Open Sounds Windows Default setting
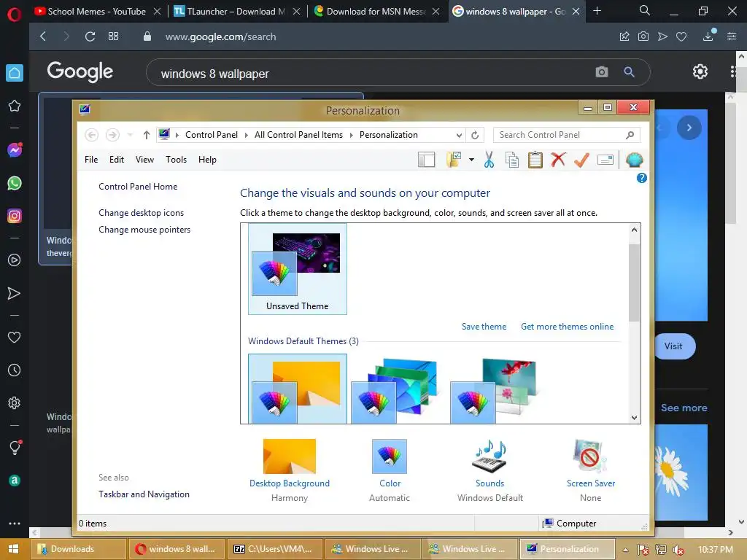The width and height of the screenshot is (747, 560). tap(489, 470)
